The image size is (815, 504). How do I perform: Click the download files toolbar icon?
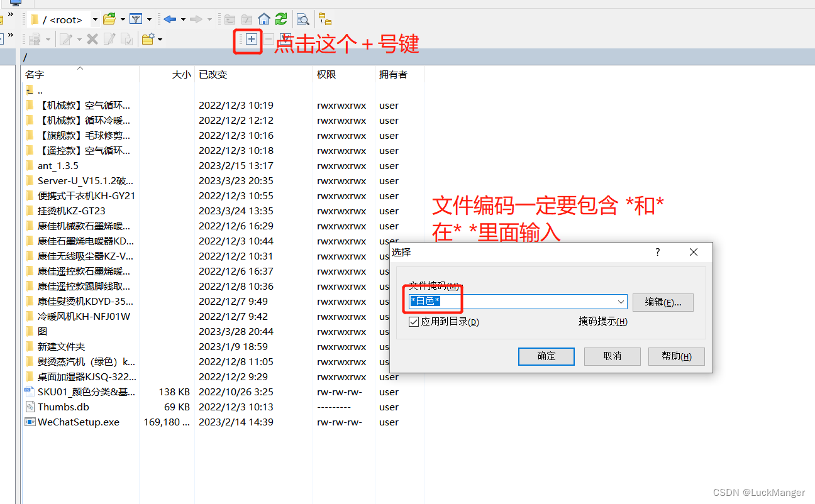tap(35, 39)
